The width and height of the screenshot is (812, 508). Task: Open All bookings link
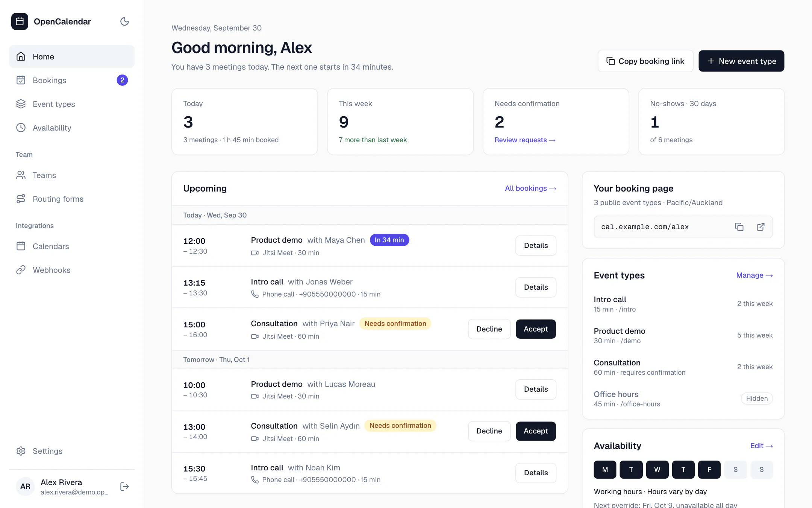530,188
